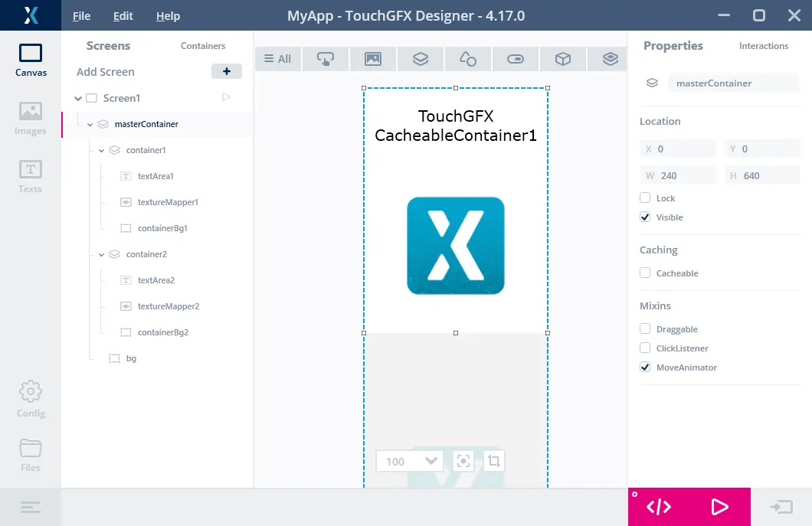The width and height of the screenshot is (812, 526).
Task: Collapse the container1 tree node
Action: click(102, 151)
